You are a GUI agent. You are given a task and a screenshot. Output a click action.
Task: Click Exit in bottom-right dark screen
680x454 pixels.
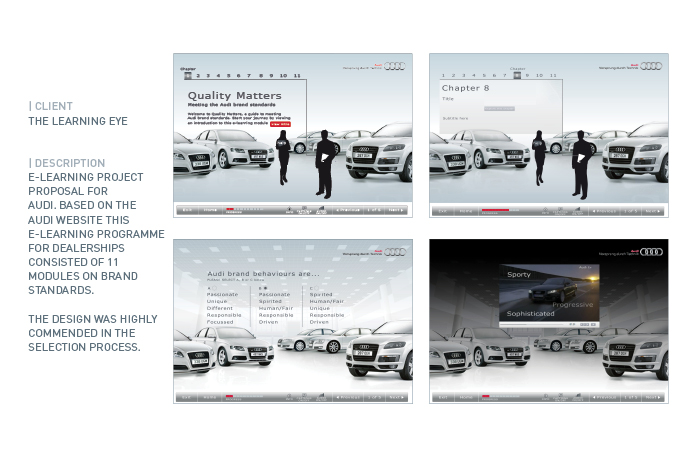coord(441,397)
